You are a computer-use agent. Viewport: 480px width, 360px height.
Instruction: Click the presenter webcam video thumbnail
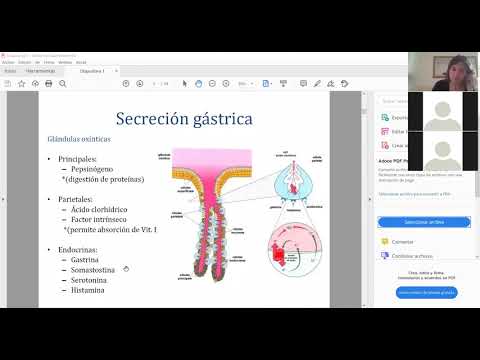tap(443, 72)
